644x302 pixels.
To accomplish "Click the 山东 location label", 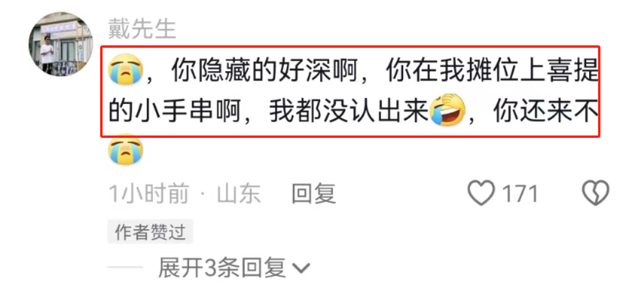I will pyautogui.click(x=239, y=193).
